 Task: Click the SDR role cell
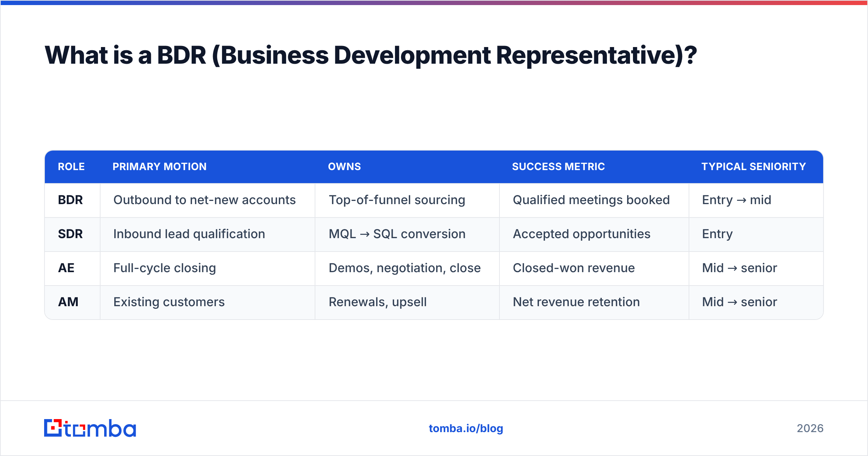[x=72, y=234]
